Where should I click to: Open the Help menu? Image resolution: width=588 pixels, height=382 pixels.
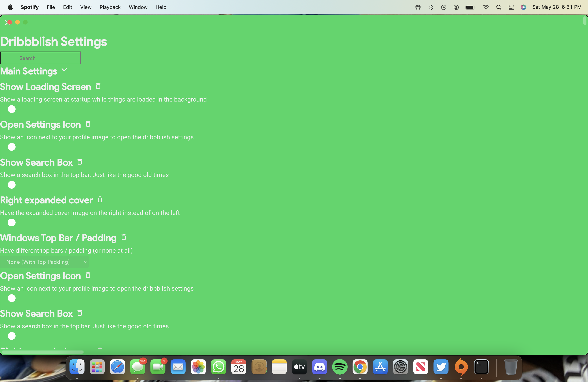tap(161, 7)
